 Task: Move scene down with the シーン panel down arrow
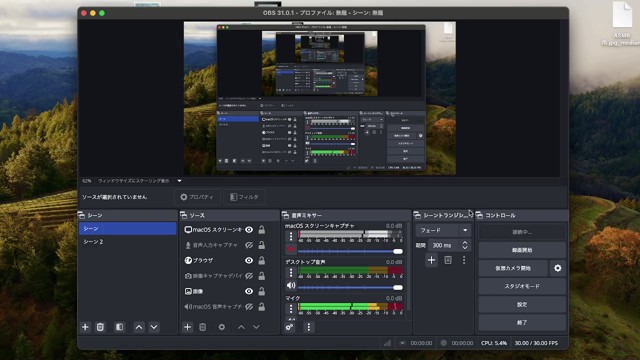coord(154,327)
